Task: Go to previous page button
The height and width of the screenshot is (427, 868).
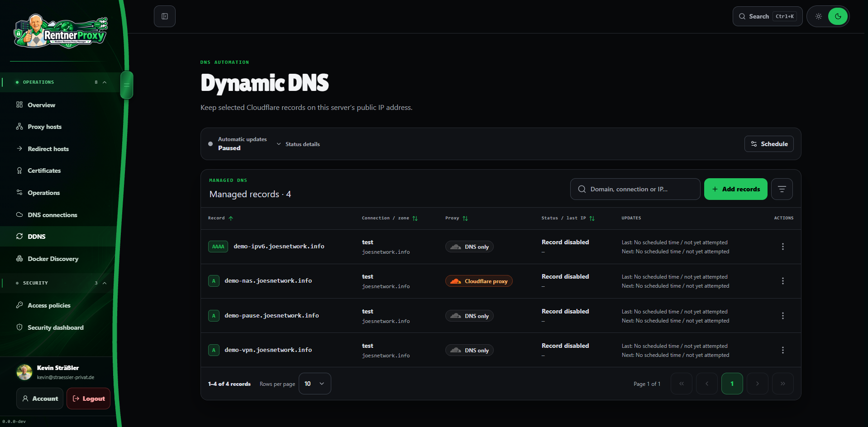Action: (x=707, y=384)
